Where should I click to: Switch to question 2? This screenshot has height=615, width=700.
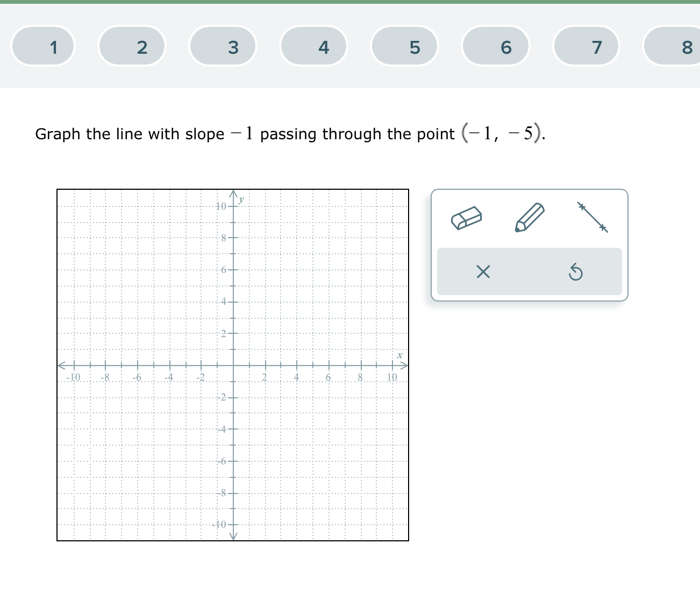pyautogui.click(x=132, y=47)
